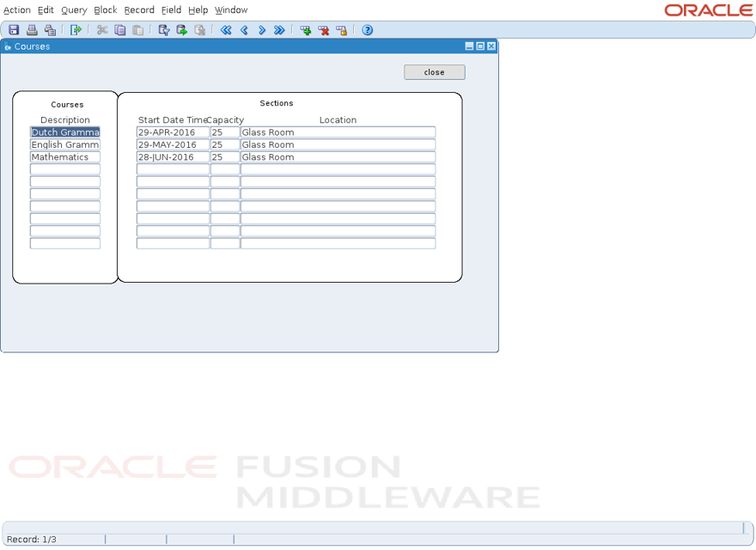Click the 29-MAY-2016 start date field

tap(173, 144)
